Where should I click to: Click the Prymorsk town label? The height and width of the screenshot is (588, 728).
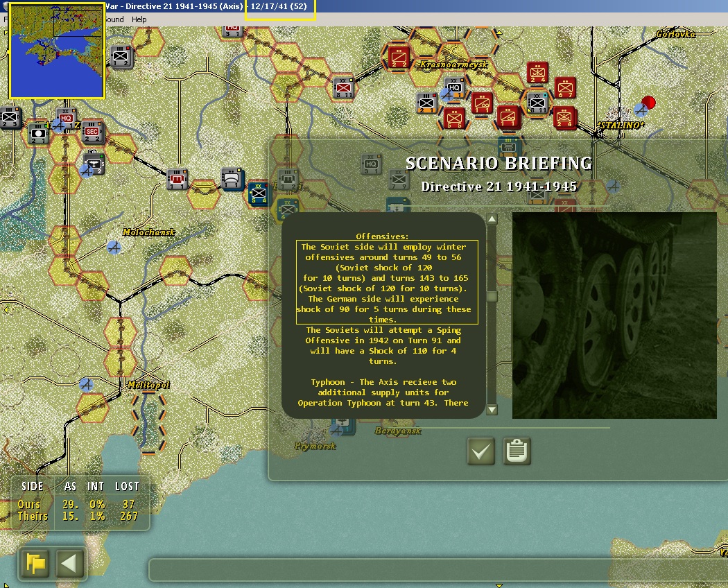[x=315, y=446]
